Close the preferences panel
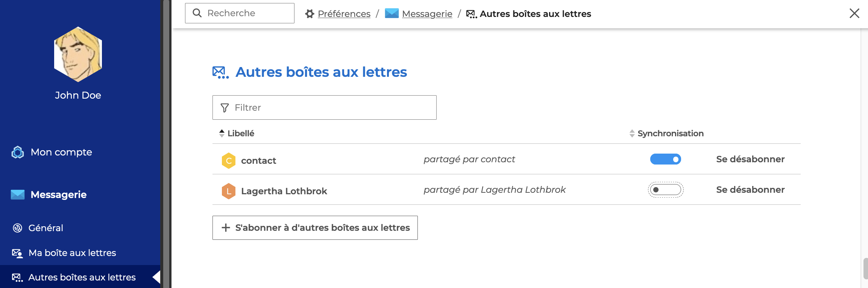Image resolution: width=868 pixels, height=288 pixels. 854,14
